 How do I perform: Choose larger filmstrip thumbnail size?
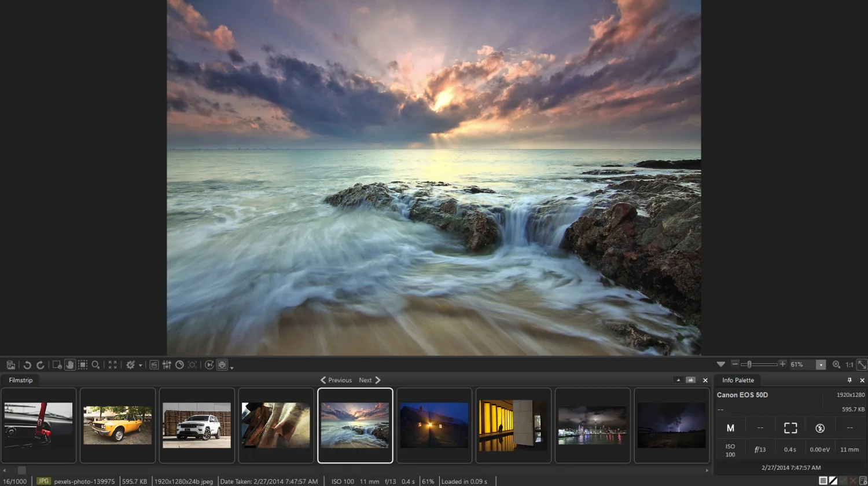690,380
